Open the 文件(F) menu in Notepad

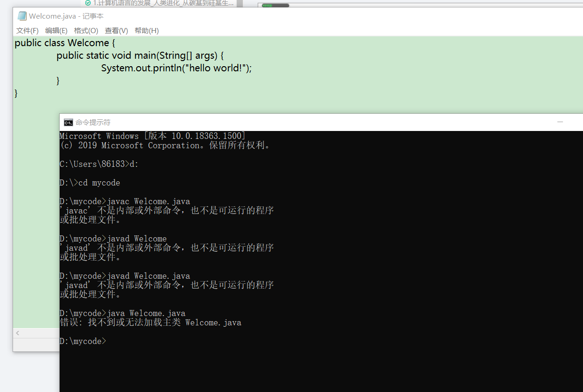click(x=27, y=31)
